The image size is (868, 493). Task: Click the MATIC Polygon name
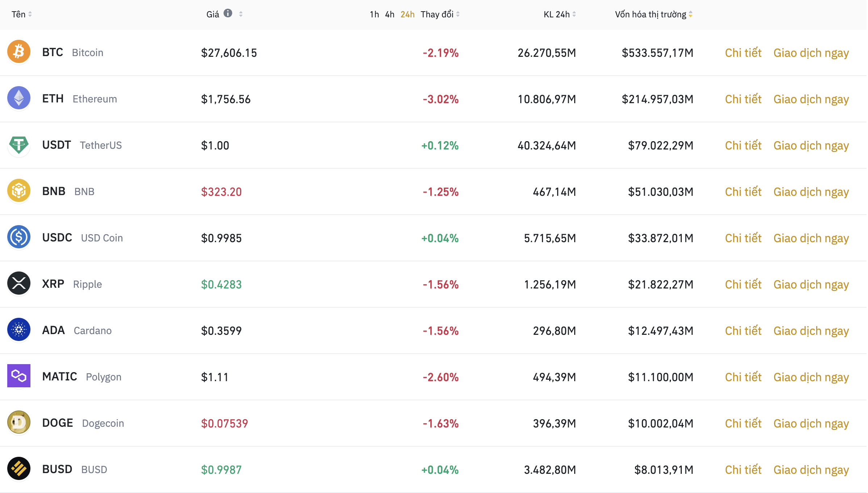[x=82, y=377]
